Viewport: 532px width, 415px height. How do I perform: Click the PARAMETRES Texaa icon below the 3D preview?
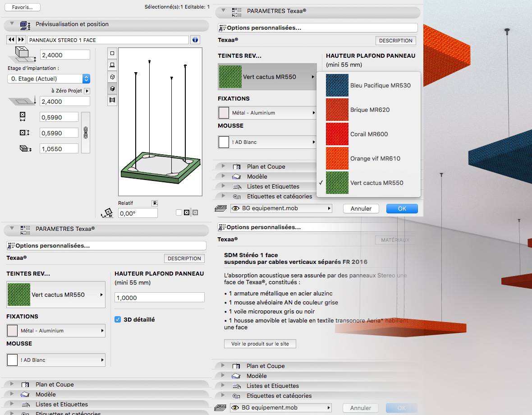(25, 230)
